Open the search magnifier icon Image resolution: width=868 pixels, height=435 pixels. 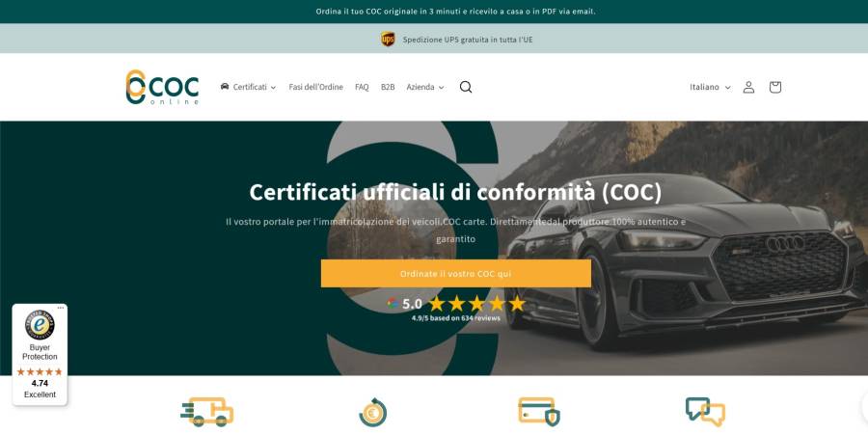click(x=466, y=87)
